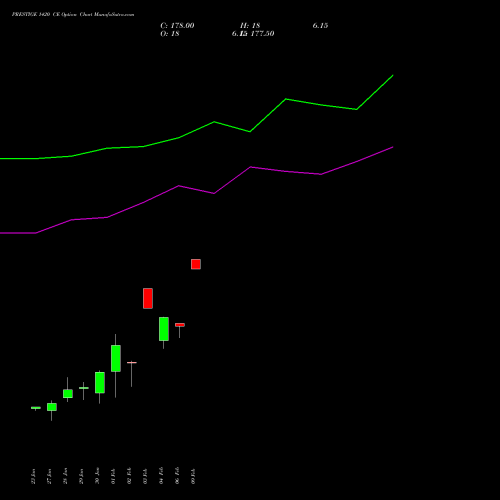500x500 pixels.
Task: Select the green candle for 27 Jan
Action: pyautogui.click(x=52, y=407)
